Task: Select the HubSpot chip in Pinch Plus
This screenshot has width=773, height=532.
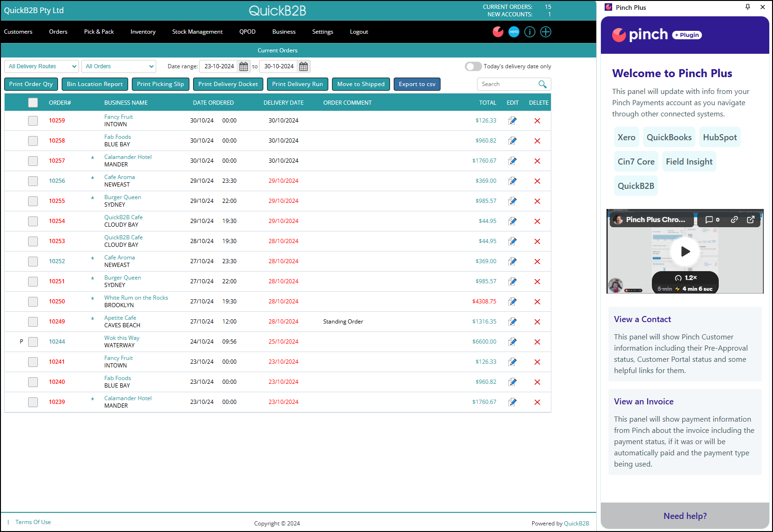Action: 720,137
